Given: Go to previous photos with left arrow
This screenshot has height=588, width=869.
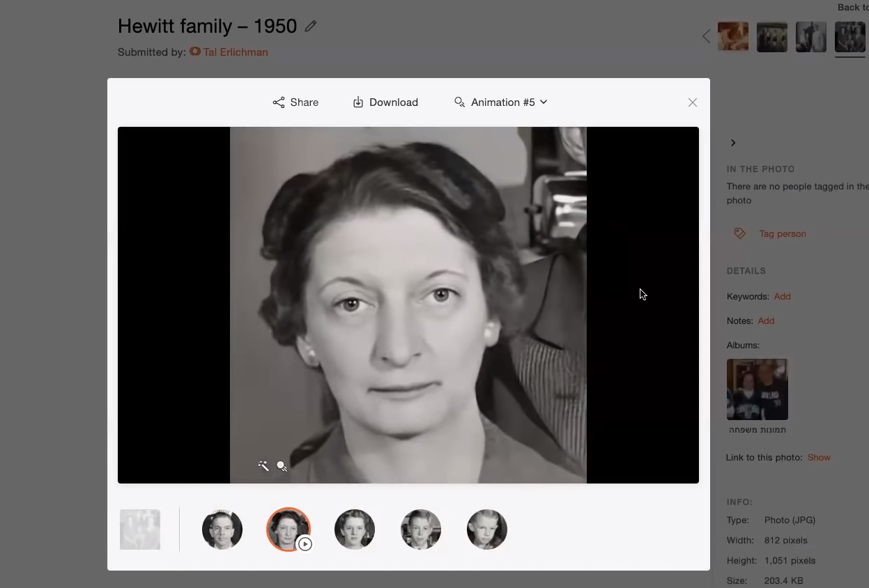Looking at the screenshot, I should click(706, 37).
